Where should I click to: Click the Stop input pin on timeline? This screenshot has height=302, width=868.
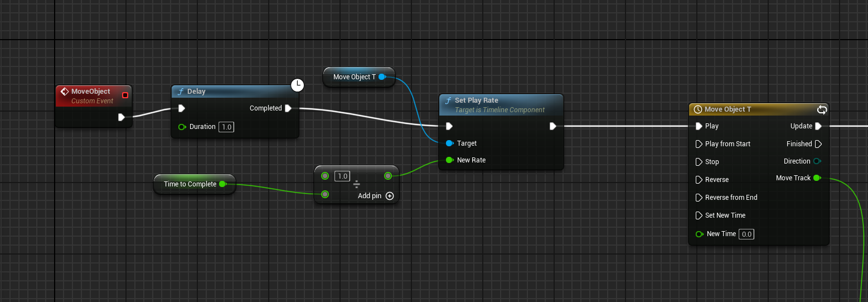pos(699,162)
